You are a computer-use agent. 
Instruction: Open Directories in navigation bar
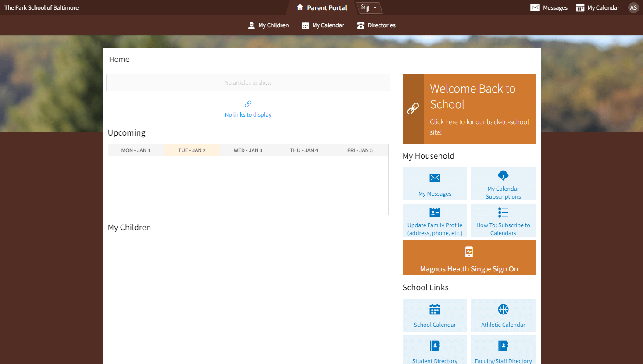(376, 25)
